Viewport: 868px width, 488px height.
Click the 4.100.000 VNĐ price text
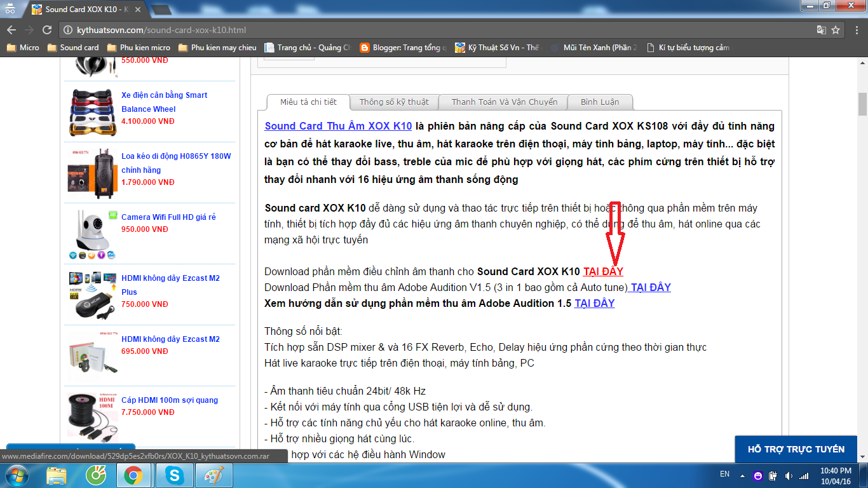coord(148,121)
